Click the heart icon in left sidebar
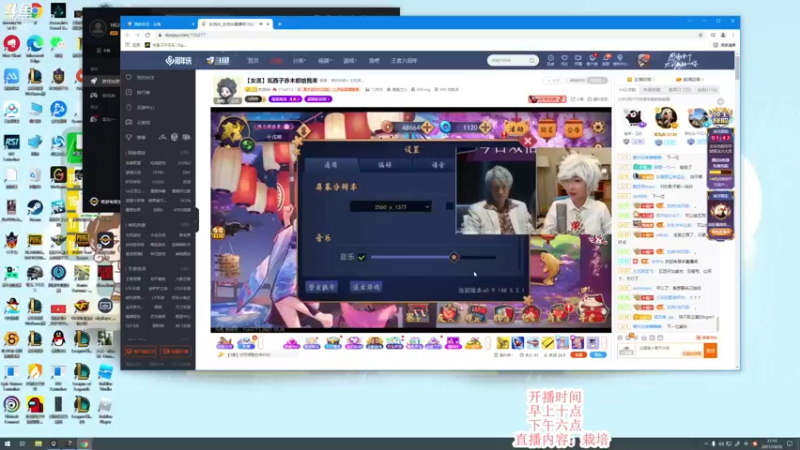This screenshot has height=450, width=800. pos(129,77)
